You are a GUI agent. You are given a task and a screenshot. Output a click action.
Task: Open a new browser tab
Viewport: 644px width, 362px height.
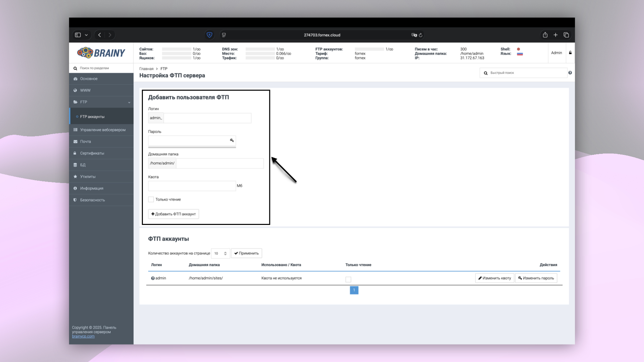pyautogui.click(x=555, y=35)
